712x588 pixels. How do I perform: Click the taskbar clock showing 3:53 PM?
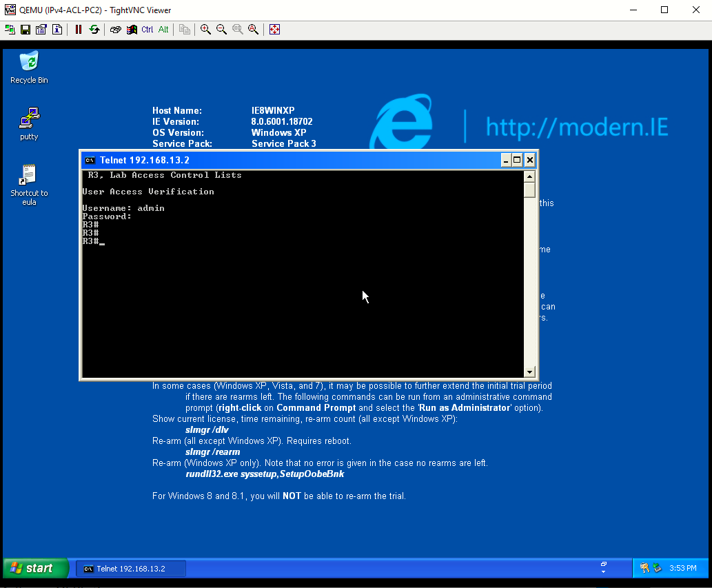(682, 568)
